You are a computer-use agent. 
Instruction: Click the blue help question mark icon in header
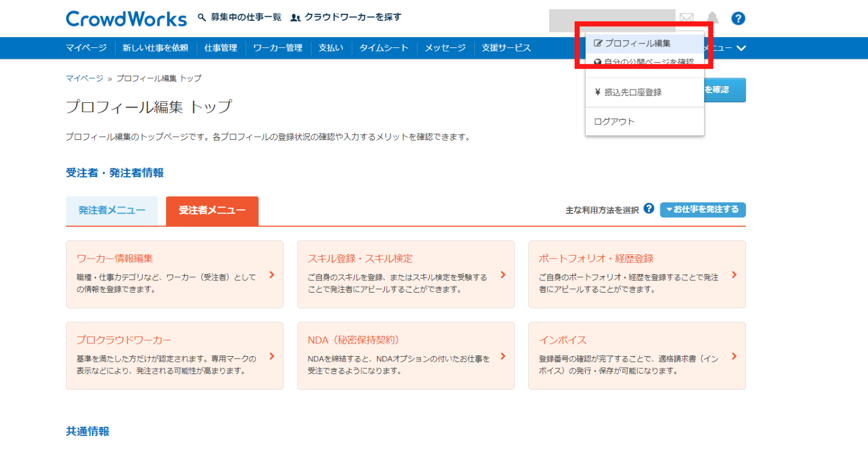(738, 19)
